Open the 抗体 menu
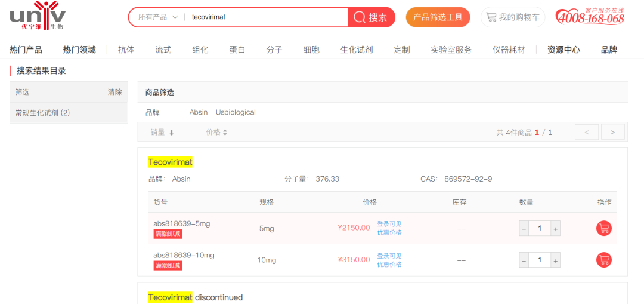This screenshot has width=644, height=304. coord(126,50)
